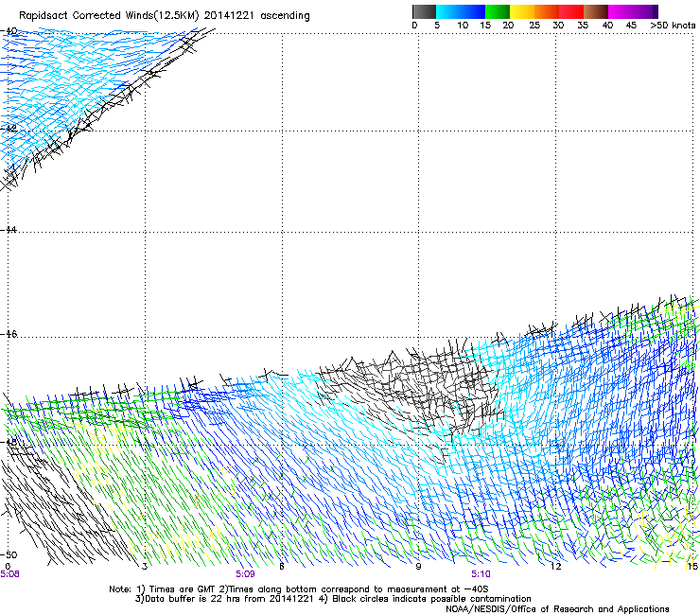
Task: Click the purple '5:08' time label
Action: point(9,574)
